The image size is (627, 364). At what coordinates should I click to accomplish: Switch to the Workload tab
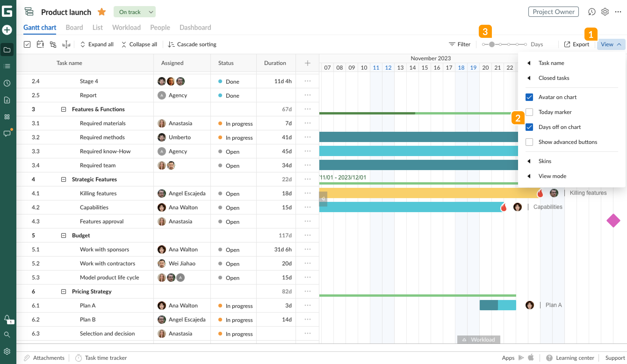[126, 27]
